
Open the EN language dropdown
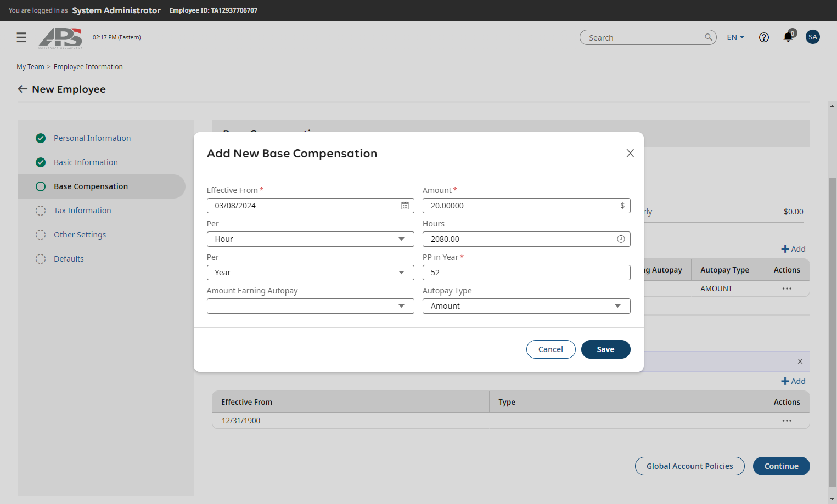coord(735,37)
